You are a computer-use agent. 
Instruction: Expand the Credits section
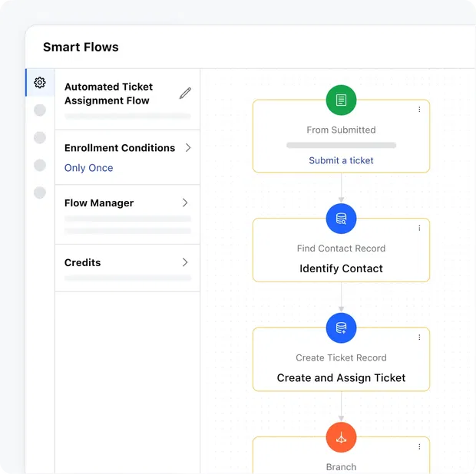pyautogui.click(x=185, y=262)
